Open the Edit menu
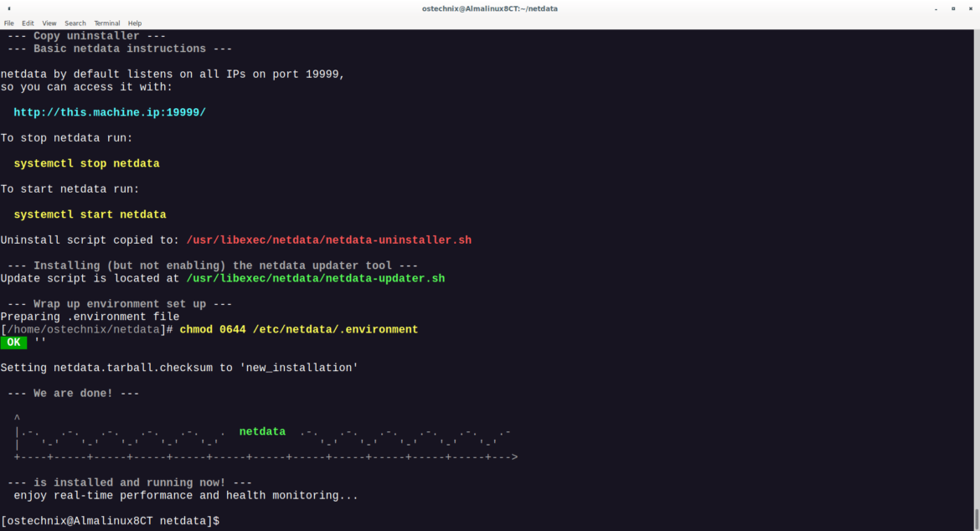The image size is (980, 531). (27, 23)
